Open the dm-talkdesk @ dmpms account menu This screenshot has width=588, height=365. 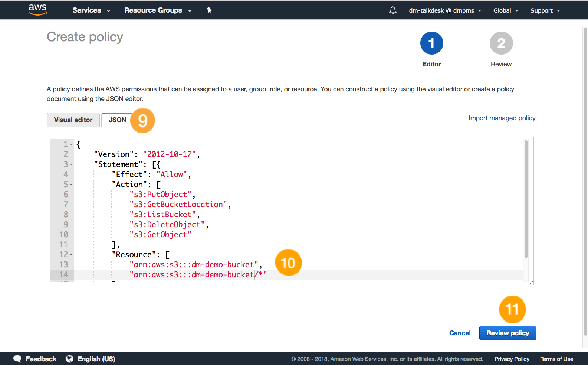(445, 10)
